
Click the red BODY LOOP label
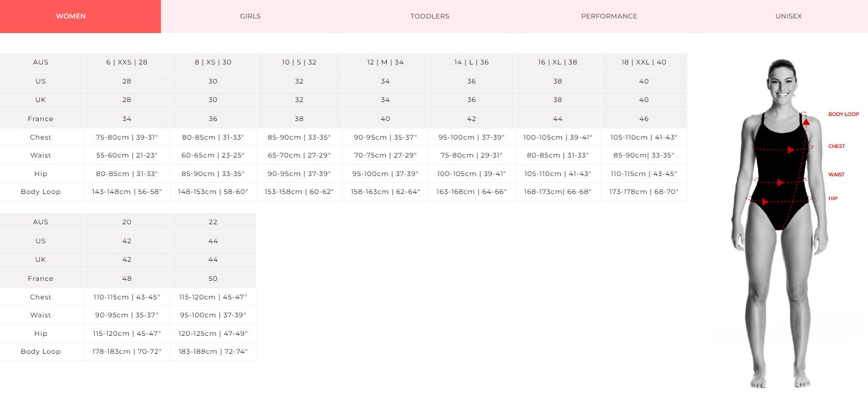tap(843, 114)
